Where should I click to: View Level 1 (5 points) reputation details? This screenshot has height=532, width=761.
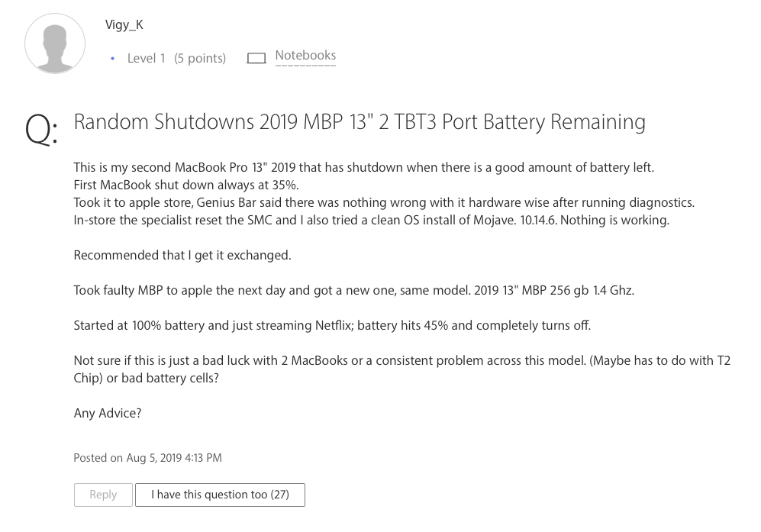point(176,58)
